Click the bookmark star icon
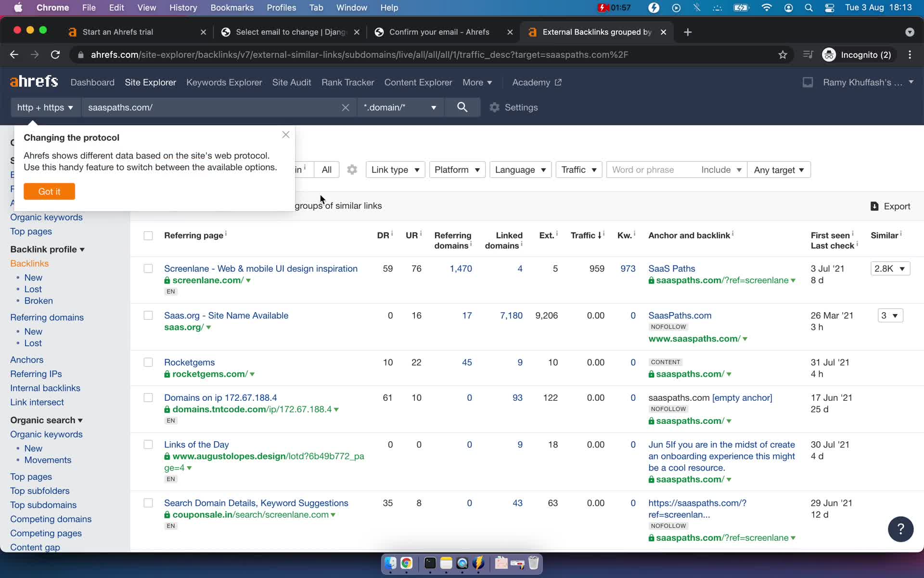 click(x=783, y=54)
